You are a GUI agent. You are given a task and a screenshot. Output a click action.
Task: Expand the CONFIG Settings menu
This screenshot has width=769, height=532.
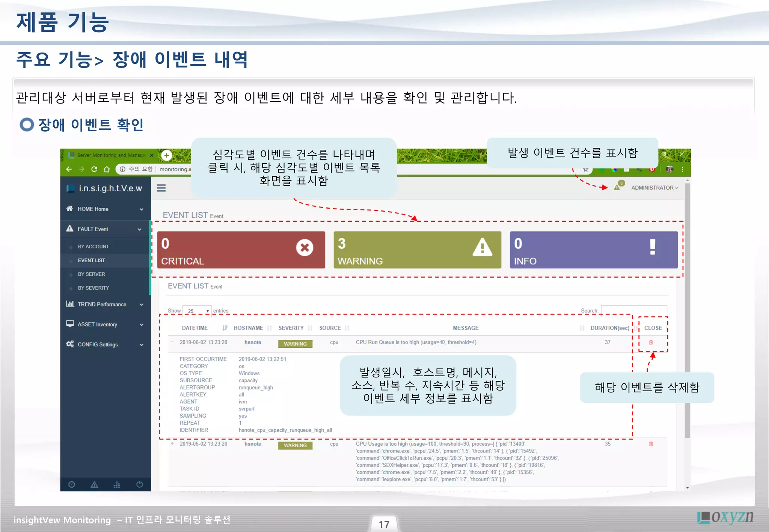click(105, 344)
